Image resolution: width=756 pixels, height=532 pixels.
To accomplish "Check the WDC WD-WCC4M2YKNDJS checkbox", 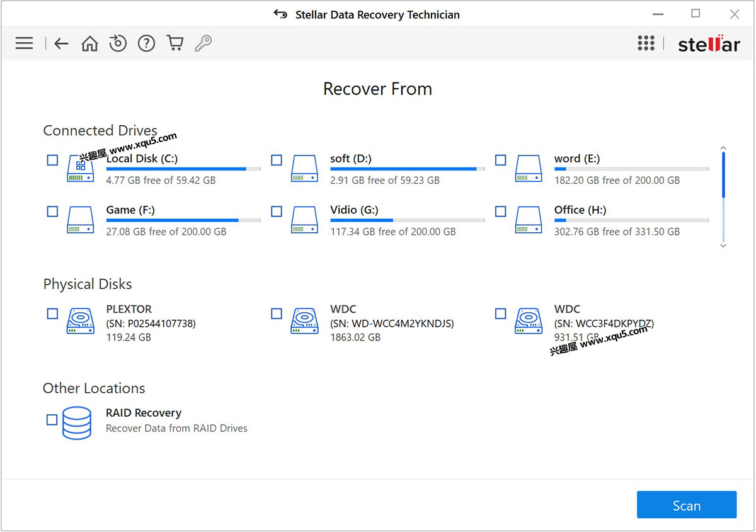I will coord(277,314).
